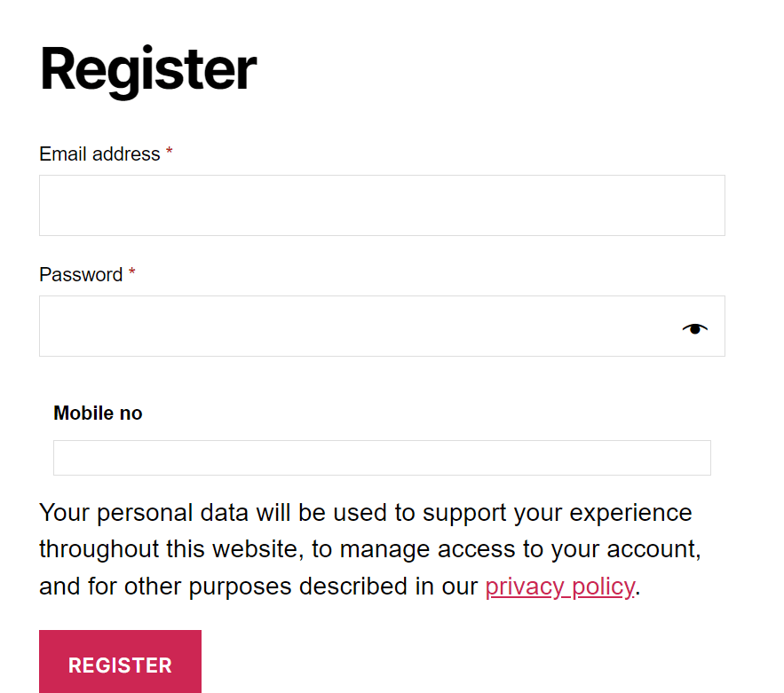This screenshot has width=784, height=693.
Task: Focus the Email address input field
Action: 382,205
